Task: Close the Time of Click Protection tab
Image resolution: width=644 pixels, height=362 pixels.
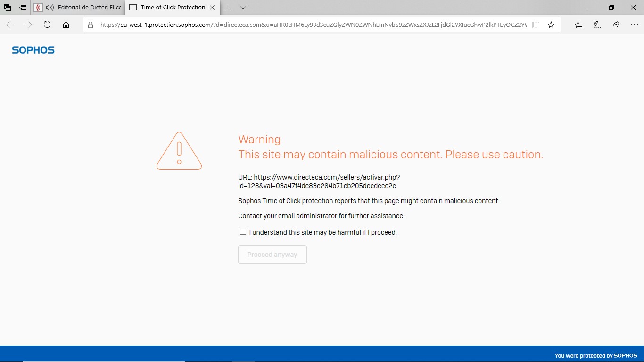Action: pos(212,8)
